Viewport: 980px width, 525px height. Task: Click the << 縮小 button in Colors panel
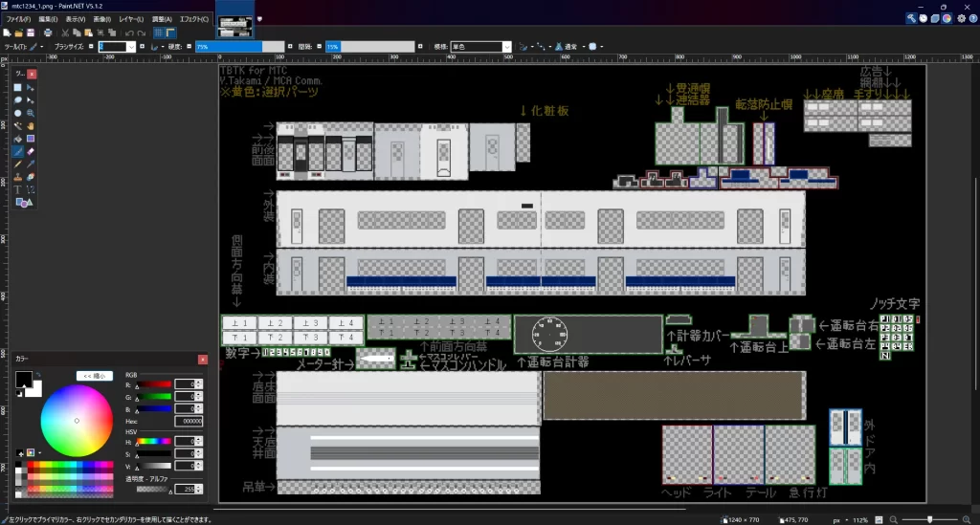coord(95,376)
